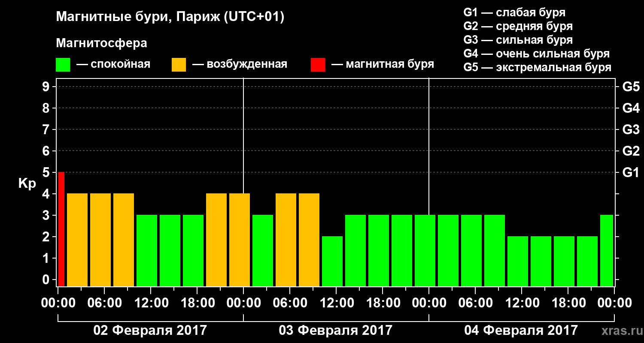The image size is (644, 343).
Task: Click the 'G4' right-axis label
Action: (x=631, y=108)
